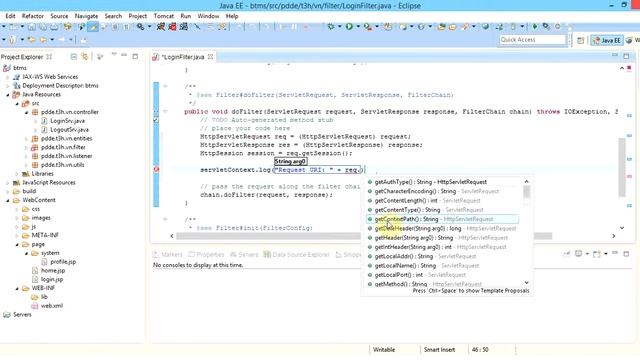This screenshot has height=360, width=640.
Task: Toggle the highlighted Mark Occurrences toolbar button
Action: 93,27
